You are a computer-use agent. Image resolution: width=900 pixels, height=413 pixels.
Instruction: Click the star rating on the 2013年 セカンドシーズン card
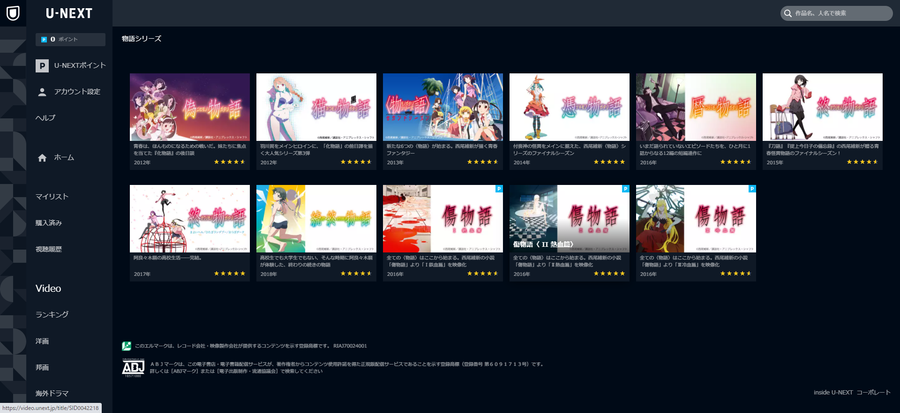click(483, 162)
